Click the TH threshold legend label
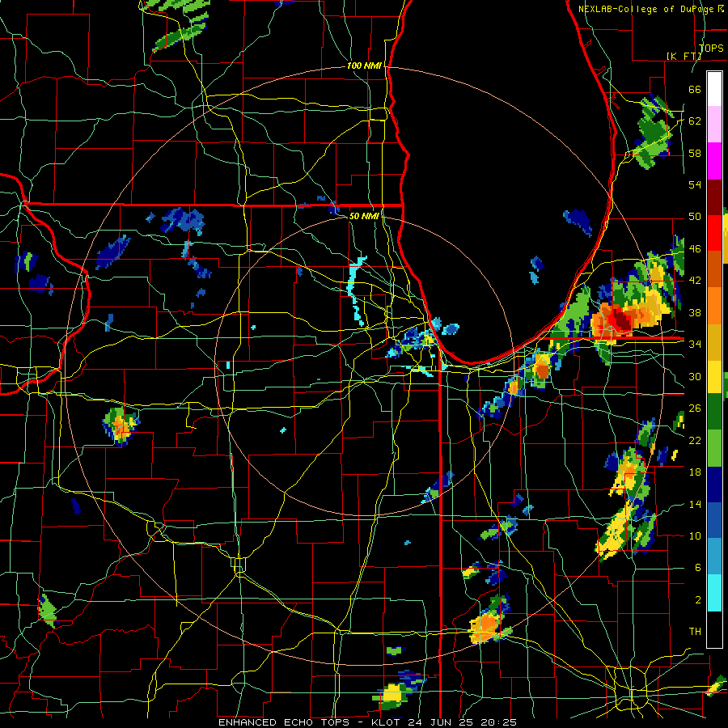Image resolution: width=728 pixels, height=728 pixels. [x=695, y=632]
